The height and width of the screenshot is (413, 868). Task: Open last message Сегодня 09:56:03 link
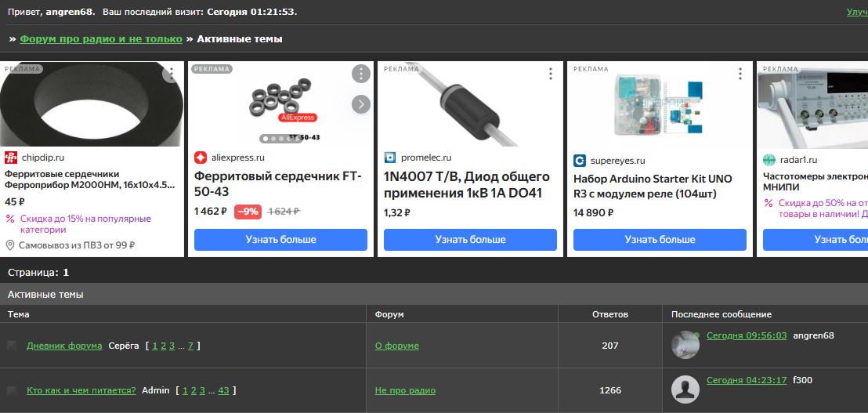[x=747, y=335]
